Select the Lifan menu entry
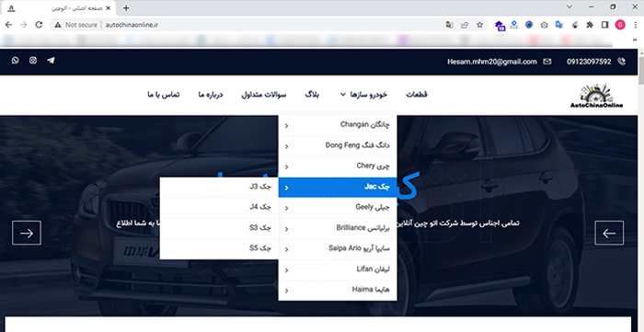 pyautogui.click(x=338, y=269)
